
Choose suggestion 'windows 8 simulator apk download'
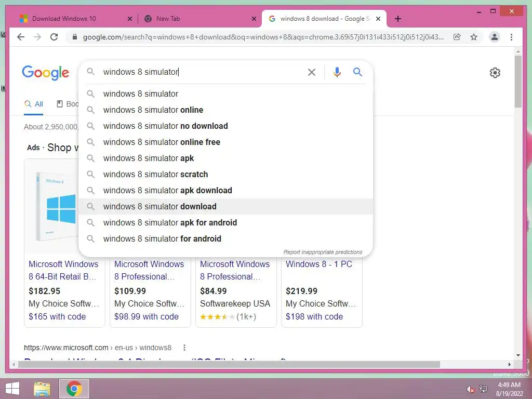click(x=225, y=190)
